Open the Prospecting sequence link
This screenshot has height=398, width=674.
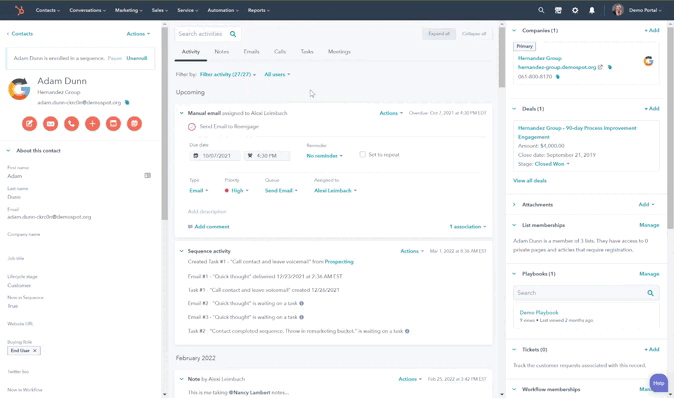pyautogui.click(x=339, y=262)
